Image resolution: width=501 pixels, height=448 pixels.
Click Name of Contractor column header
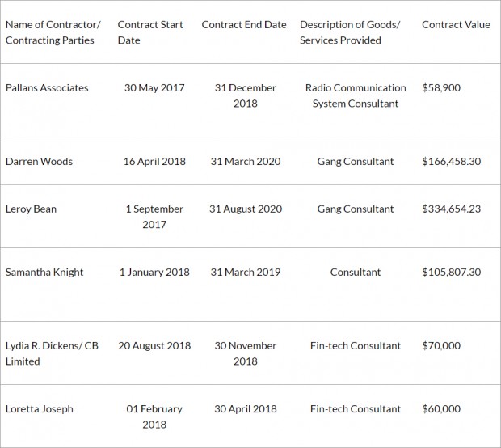[53, 32]
